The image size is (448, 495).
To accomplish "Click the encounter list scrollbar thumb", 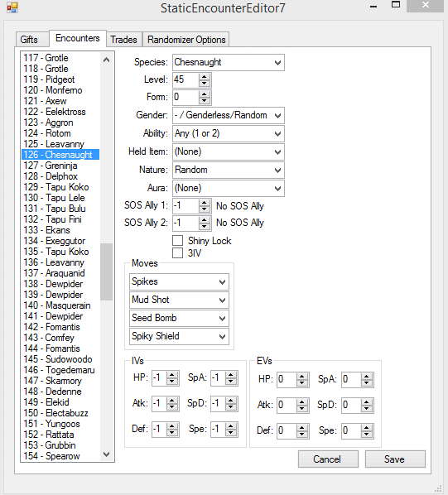I will click(x=106, y=272).
